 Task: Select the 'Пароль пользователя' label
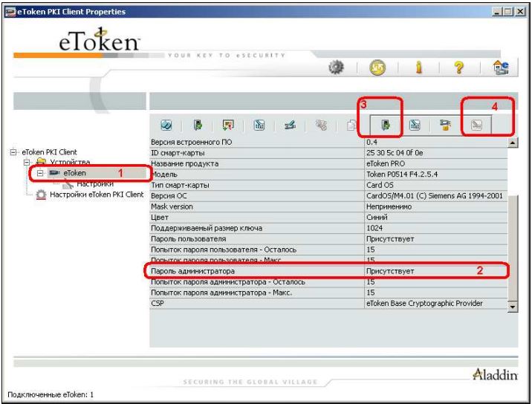pos(188,239)
